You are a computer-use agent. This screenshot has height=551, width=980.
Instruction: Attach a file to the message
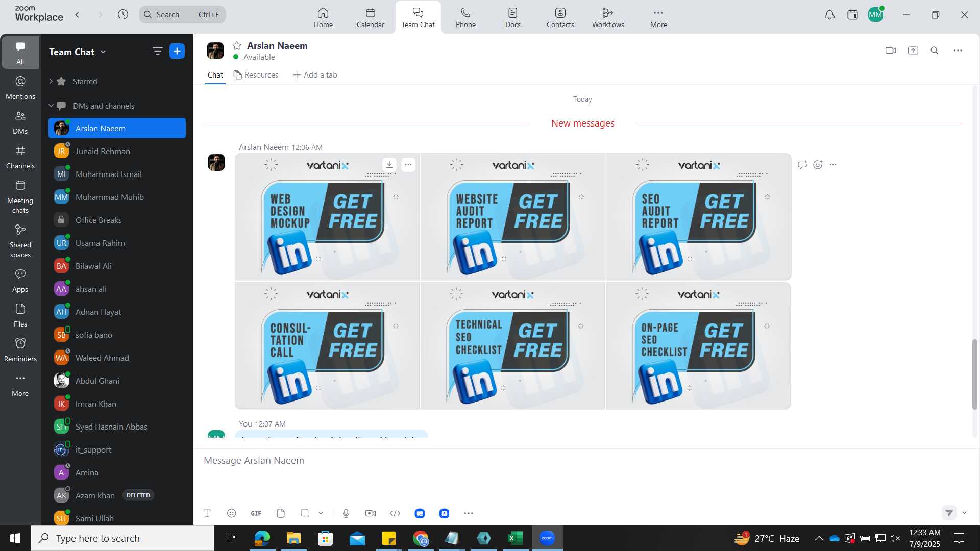point(281,513)
